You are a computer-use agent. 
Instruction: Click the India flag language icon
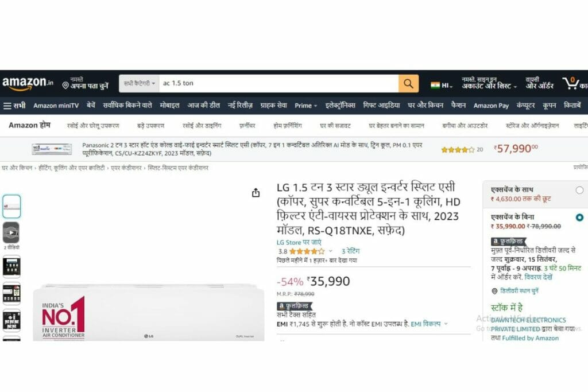tap(435, 85)
